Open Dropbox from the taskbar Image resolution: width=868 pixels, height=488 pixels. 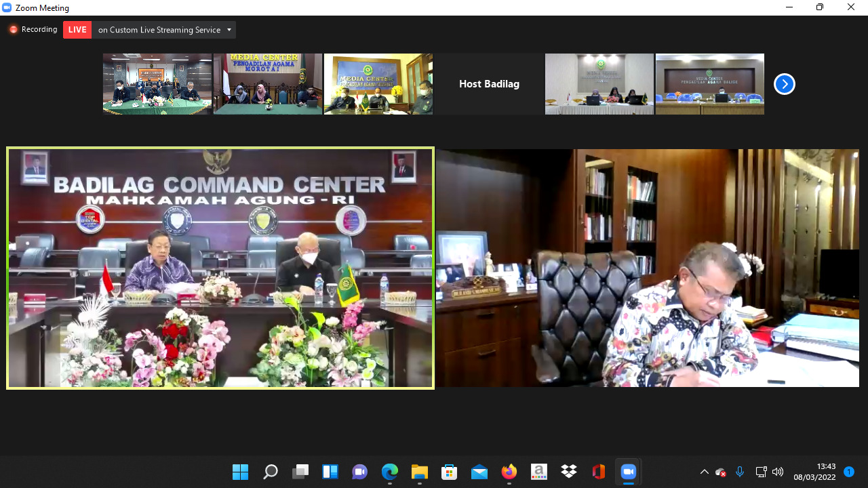(x=568, y=472)
